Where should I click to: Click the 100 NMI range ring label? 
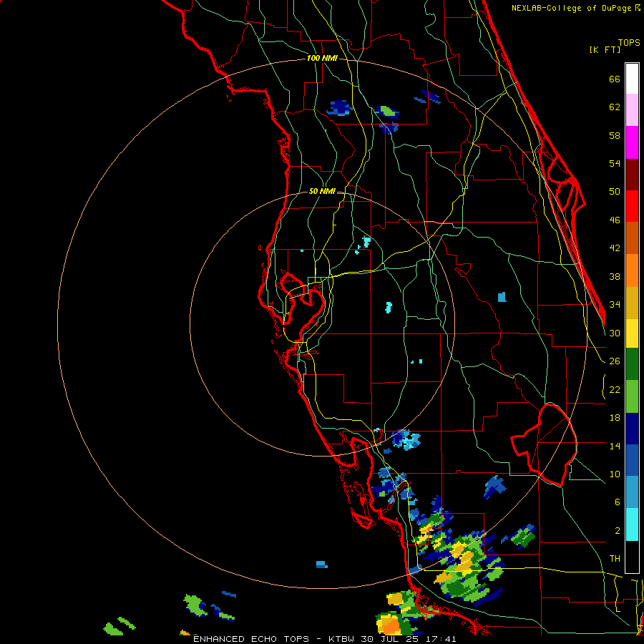pos(322,59)
